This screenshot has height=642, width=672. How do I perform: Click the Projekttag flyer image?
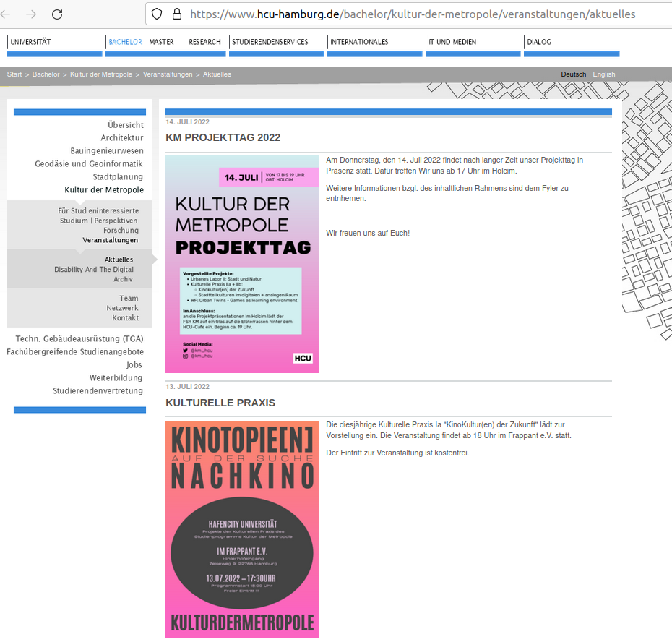[242, 264]
